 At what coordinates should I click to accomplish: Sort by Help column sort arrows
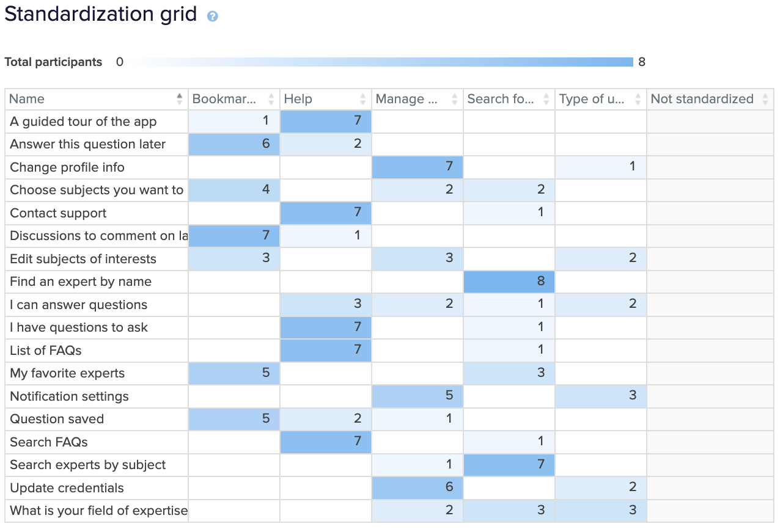click(x=362, y=99)
